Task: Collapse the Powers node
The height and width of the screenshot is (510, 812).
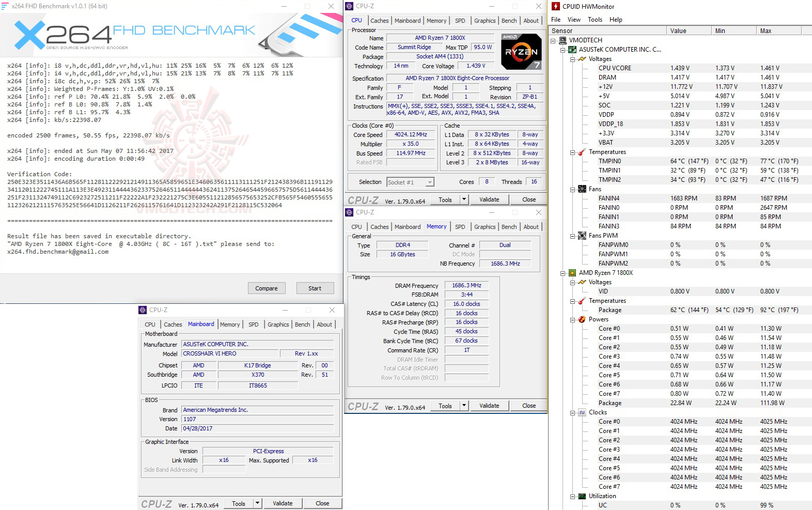Action: [x=573, y=319]
